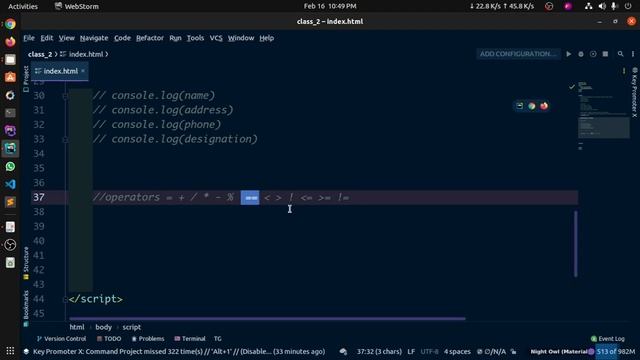Open OBS Studio from the dock
Screen dimensions: 640x360
pyautogui.click(x=10, y=245)
